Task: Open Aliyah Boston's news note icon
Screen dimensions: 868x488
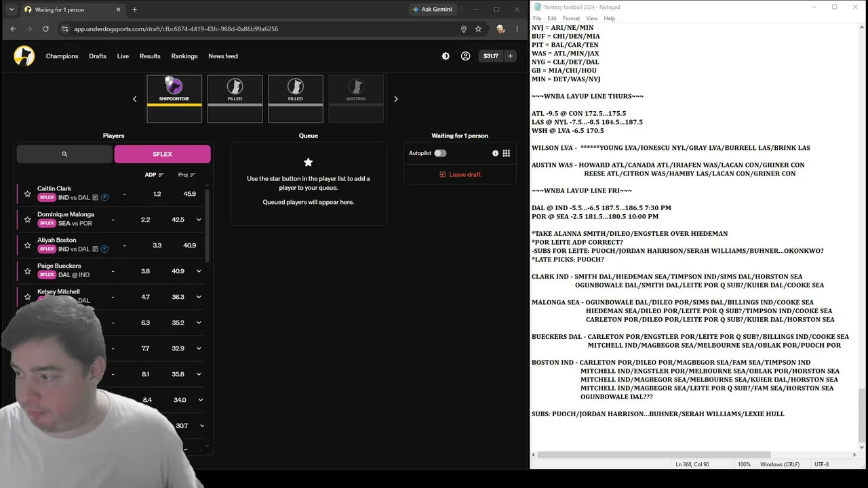Action: tap(96, 249)
